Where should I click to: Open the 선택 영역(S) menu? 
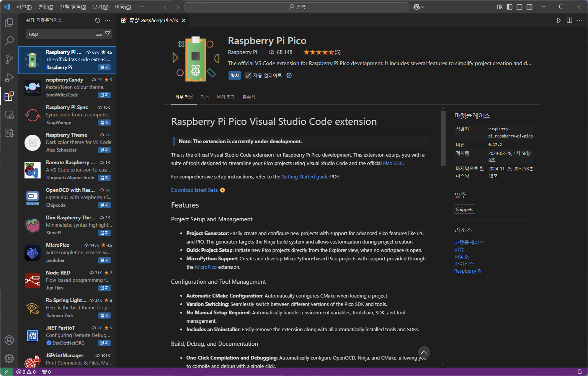pos(73,7)
